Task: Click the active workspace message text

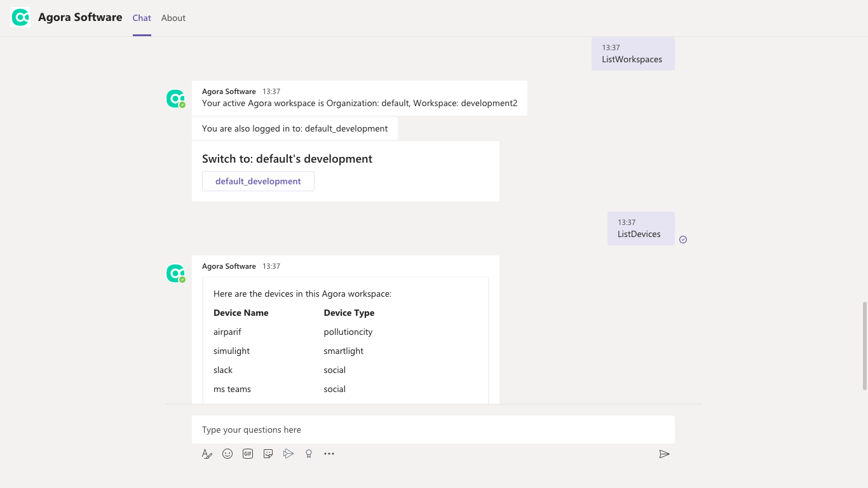Action: click(x=360, y=103)
